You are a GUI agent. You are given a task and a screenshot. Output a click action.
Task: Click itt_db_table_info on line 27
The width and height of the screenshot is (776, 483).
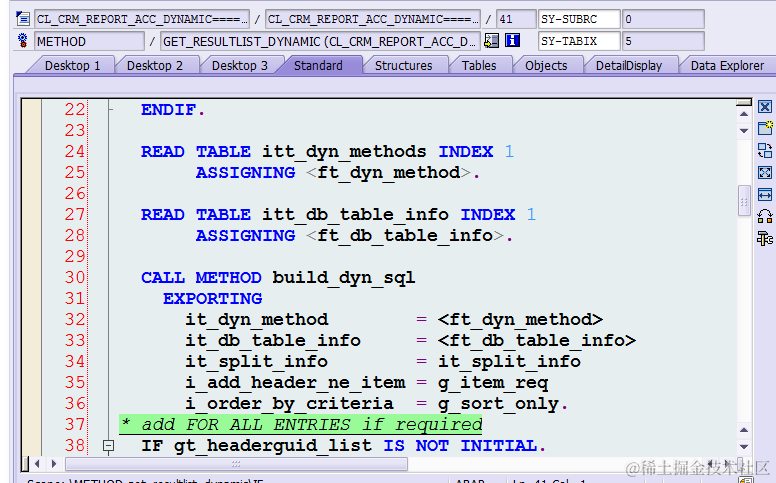pyautogui.click(x=355, y=214)
